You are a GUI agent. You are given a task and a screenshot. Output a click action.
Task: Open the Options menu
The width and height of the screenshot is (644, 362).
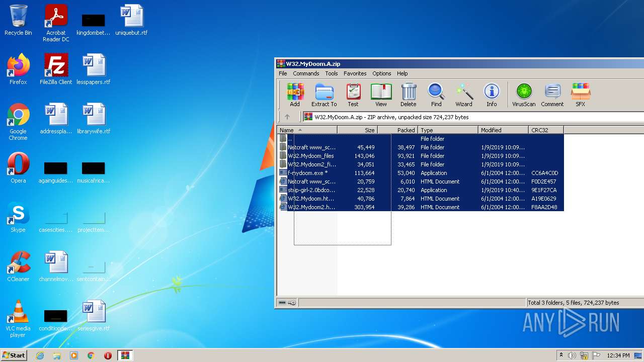point(382,73)
